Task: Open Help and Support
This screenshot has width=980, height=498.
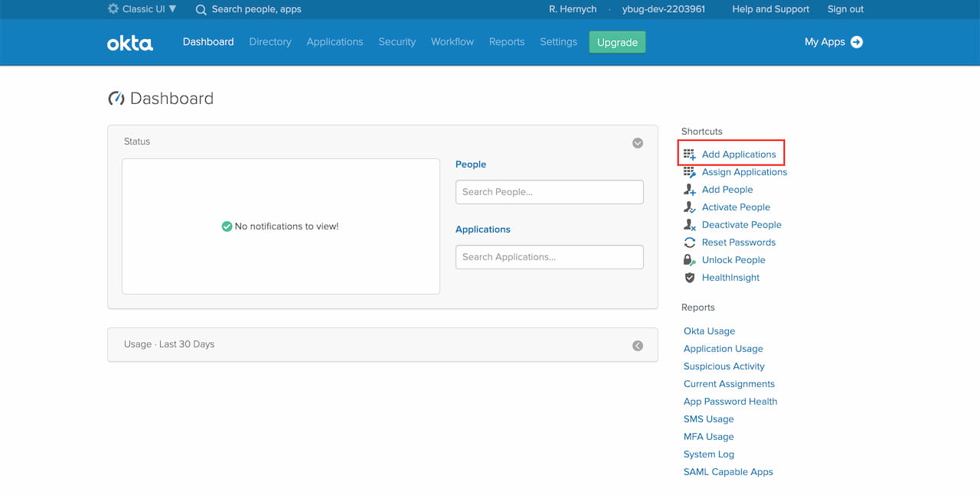Action: click(x=771, y=9)
